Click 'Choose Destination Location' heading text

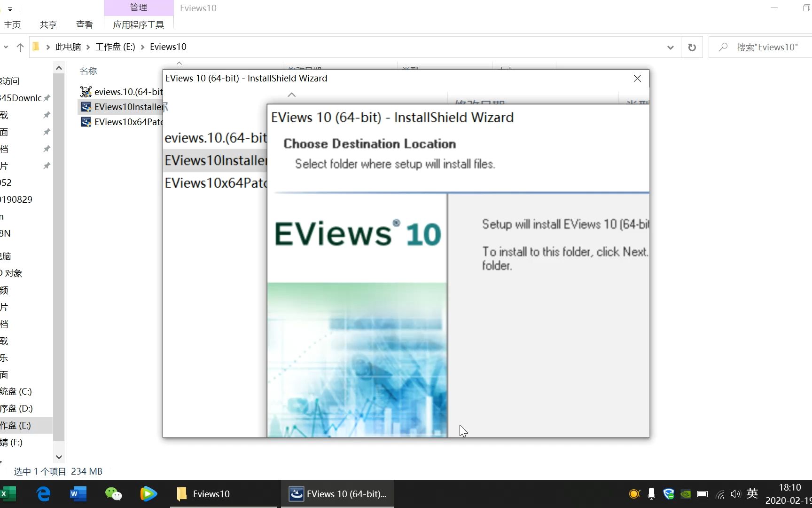[x=370, y=144]
